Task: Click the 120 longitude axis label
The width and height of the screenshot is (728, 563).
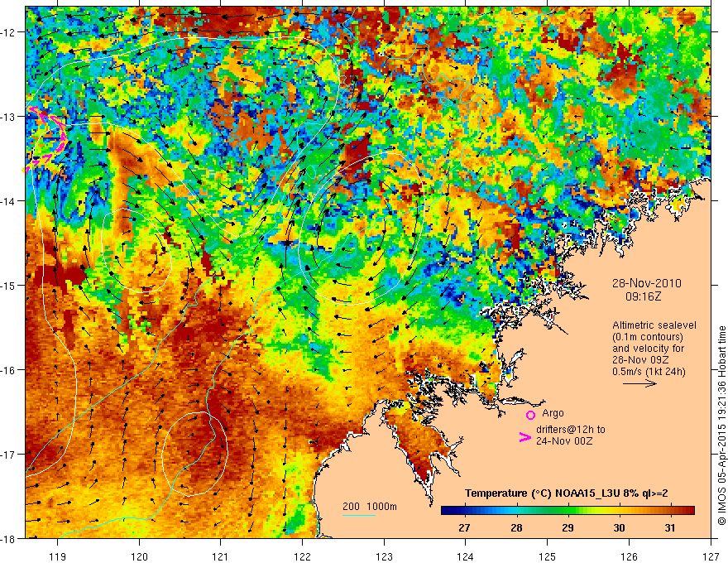Action: point(139,556)
